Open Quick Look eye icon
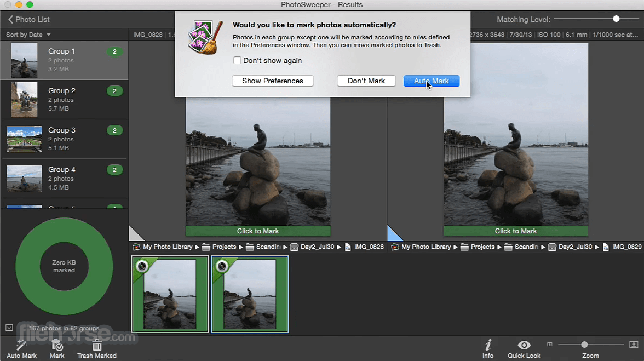This screenshot has width=644, height=361. tap(524, 345)
